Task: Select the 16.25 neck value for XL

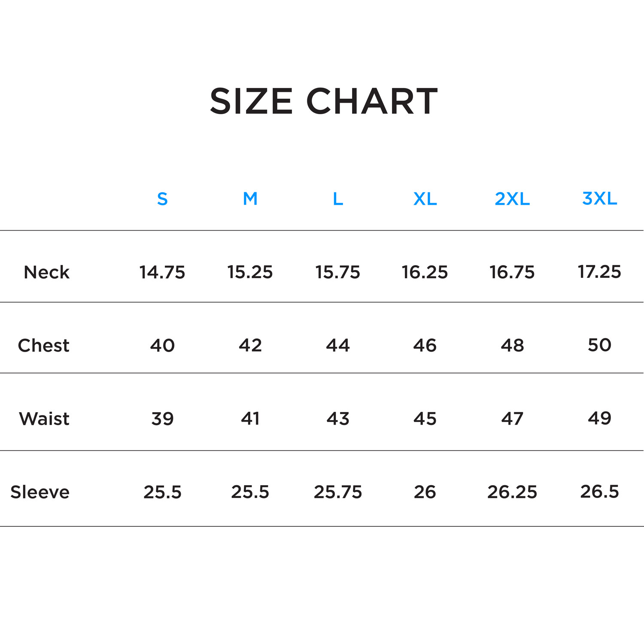Action: [425, 272]
